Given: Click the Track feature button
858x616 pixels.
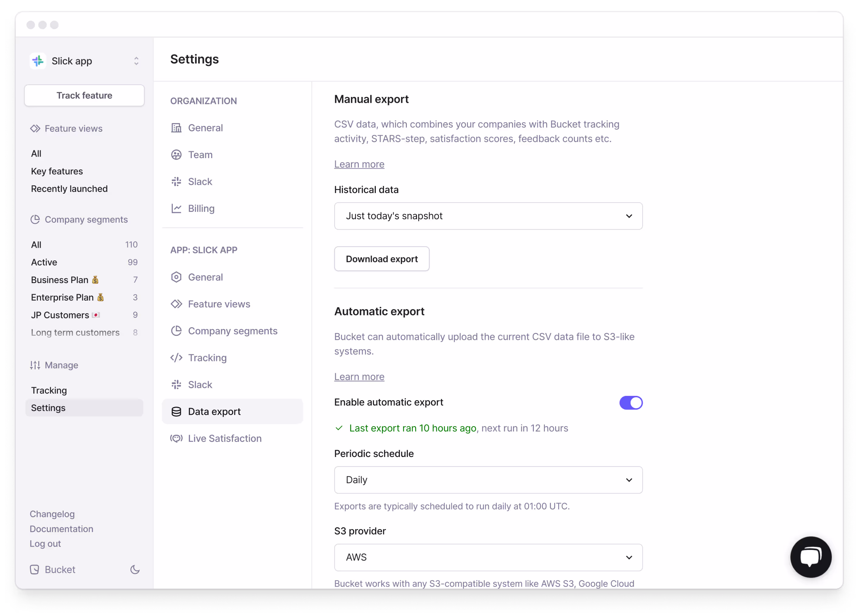Looking at the screenshot, I should [x=84, y=95].
